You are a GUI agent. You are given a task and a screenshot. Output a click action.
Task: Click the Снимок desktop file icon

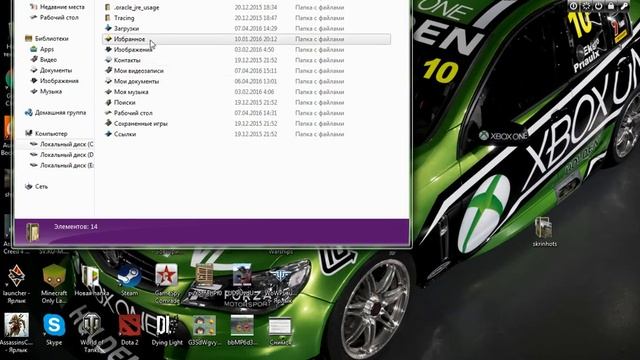click(280, 327)
